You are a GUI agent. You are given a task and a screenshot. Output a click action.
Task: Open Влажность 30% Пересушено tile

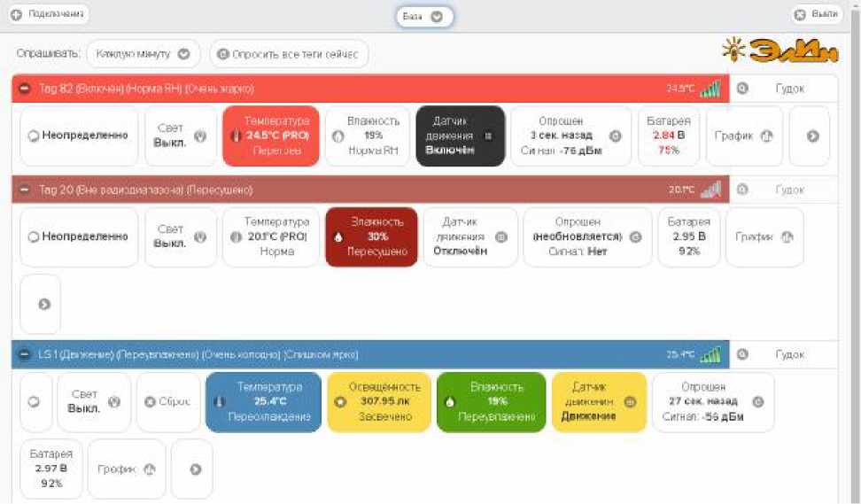tap(372, 236)
